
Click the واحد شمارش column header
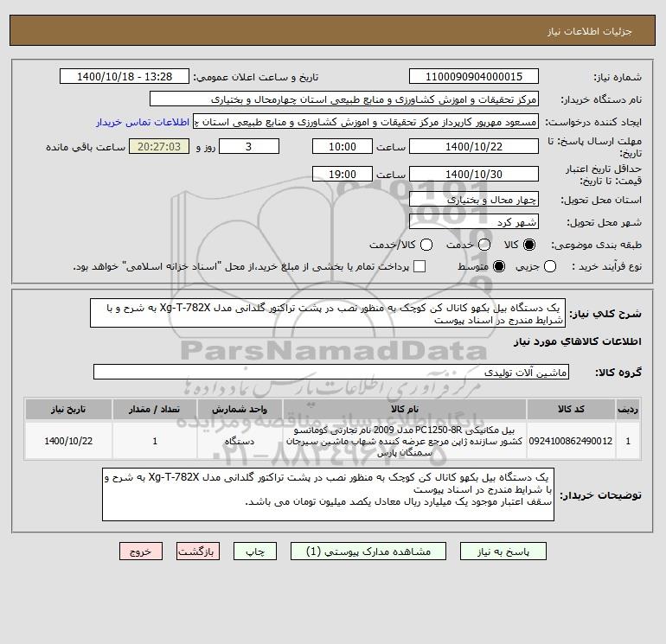point(240,409)
